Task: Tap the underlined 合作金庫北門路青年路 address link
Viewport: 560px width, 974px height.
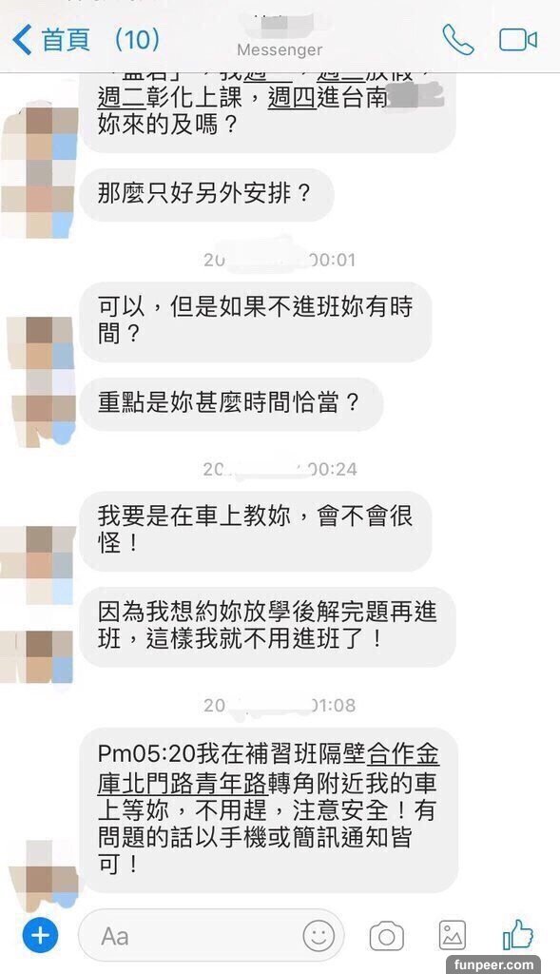Action: [x=268, y=769]
